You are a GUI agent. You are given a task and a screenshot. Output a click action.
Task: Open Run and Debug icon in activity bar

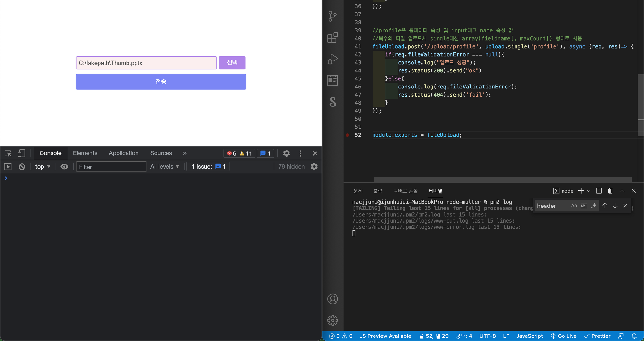pyautogui.click(x=333, y=59)
